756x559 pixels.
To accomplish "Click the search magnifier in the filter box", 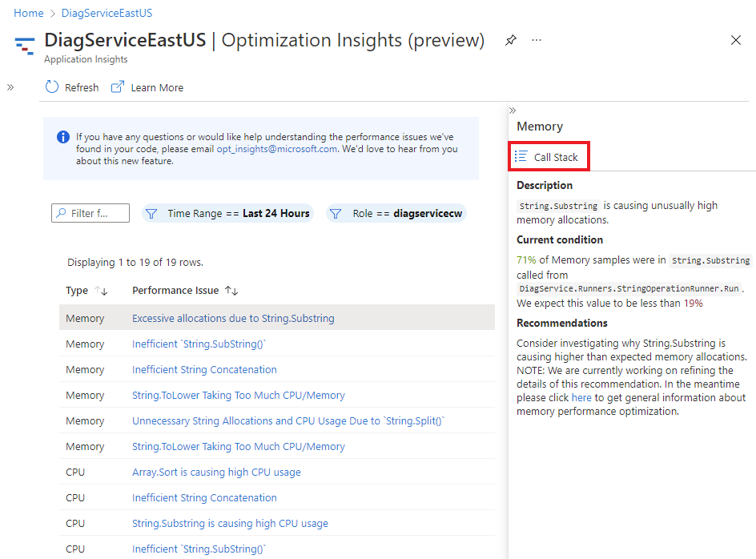I will pos(61,213).
